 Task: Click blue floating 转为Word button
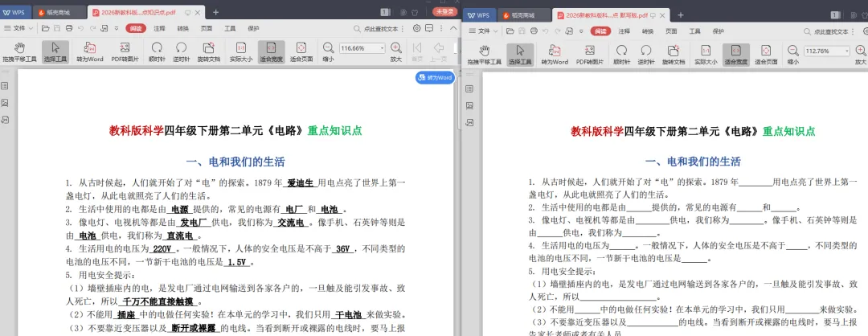(435, 78)
